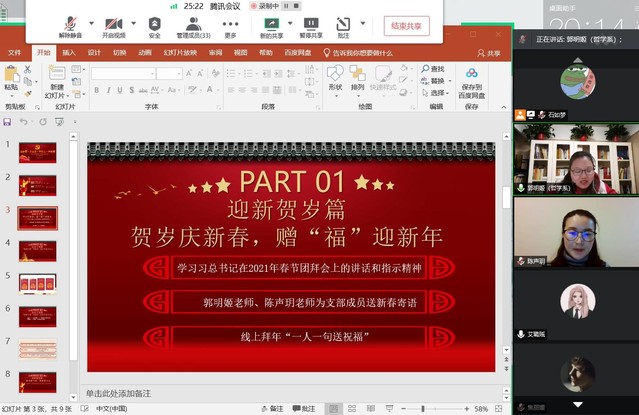
Task: Select slide 5 thumbnail in the panel
Action: click(38, 283)
